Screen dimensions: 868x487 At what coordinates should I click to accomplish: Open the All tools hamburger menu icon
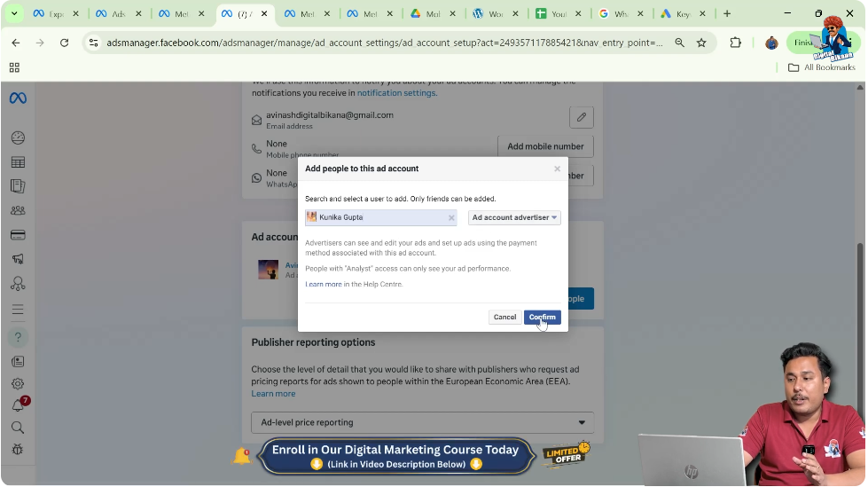(x=18, y=310)
